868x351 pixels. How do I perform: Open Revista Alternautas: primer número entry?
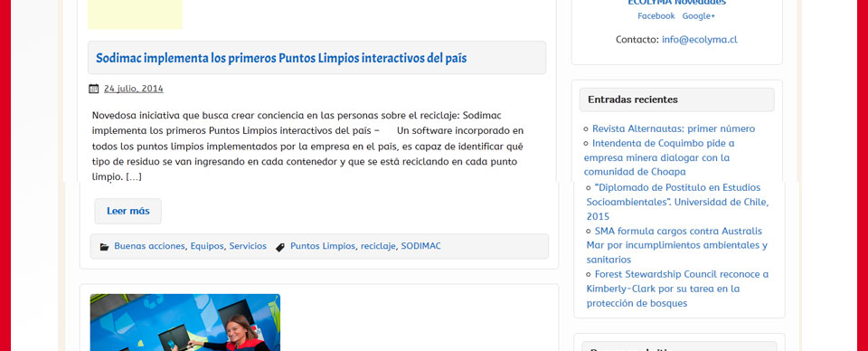click(x=673, y=129)
